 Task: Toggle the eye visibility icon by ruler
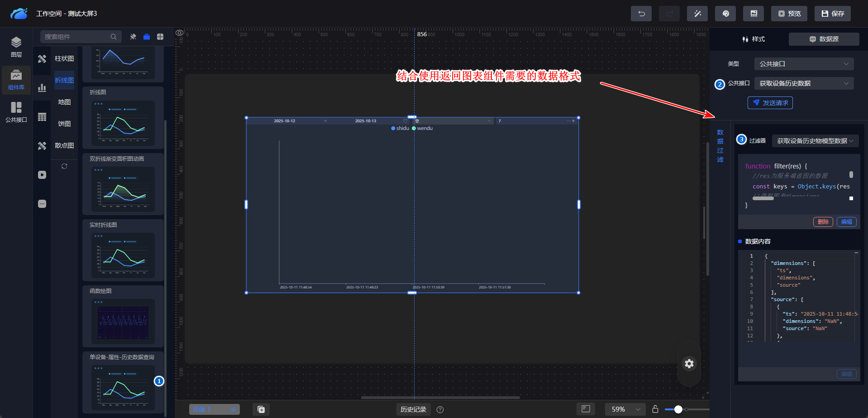click(180, 33)
